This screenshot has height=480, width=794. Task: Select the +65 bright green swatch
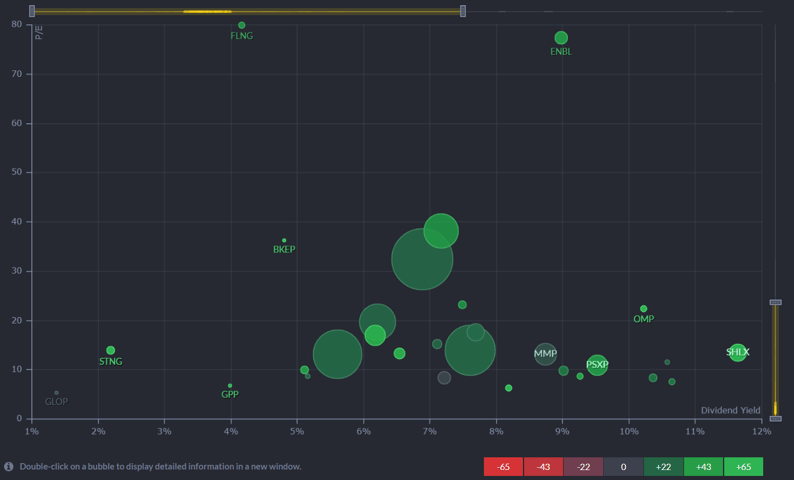tap(743, 467)
